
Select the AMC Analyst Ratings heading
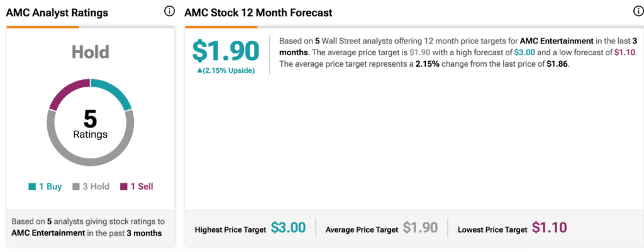pyautogui.click(x=57, y=13)
